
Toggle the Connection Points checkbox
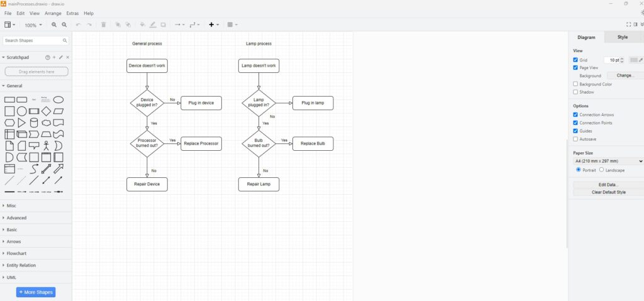[x=575, y=123]
